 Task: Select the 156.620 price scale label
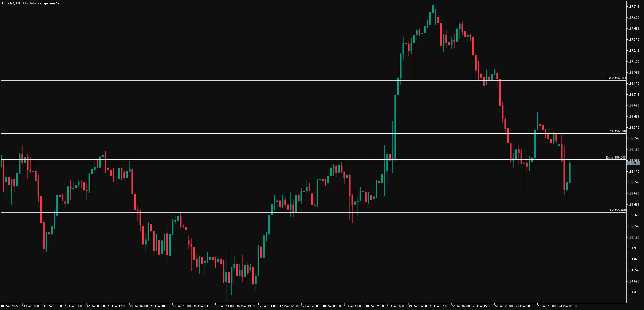click(x=633, y=105)
